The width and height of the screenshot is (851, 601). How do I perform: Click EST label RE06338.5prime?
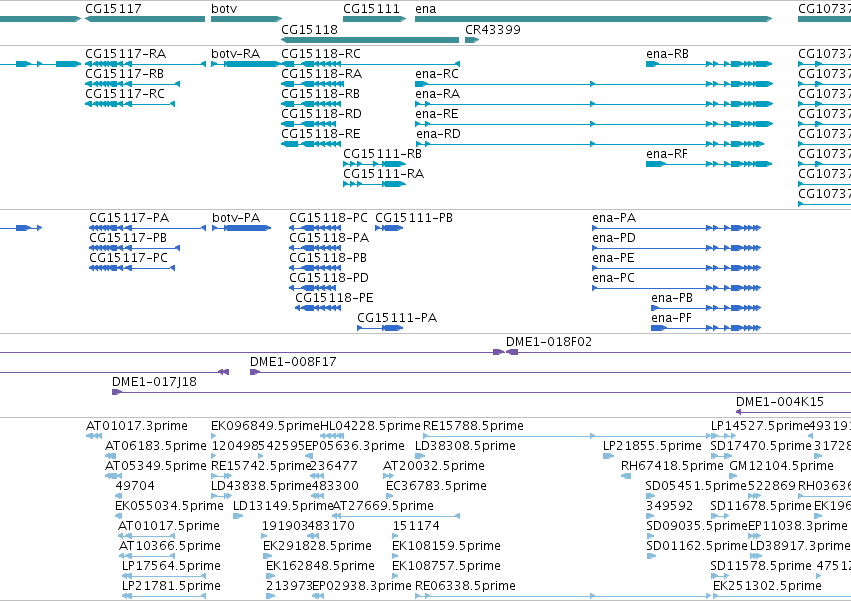[x=465, y=587]
